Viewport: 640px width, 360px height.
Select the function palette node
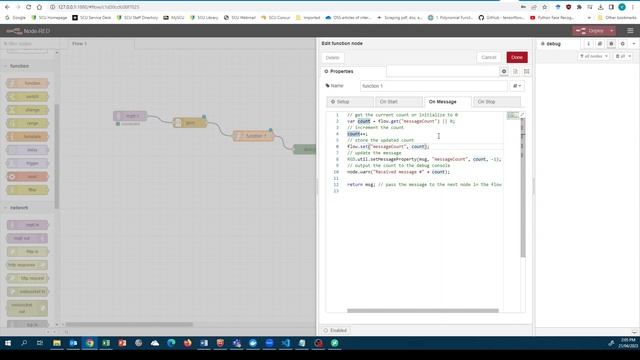[x=27, y=83]
